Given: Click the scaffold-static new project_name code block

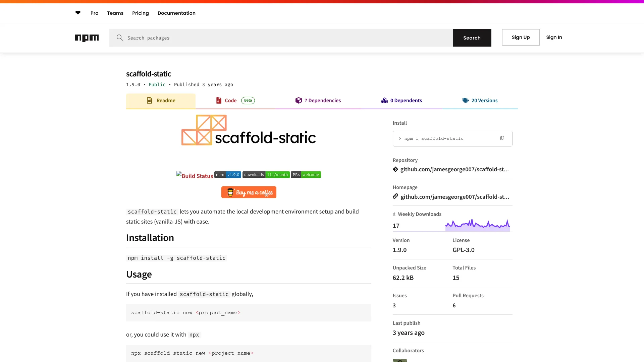Looking at the screenshot, I should (249, 313).
